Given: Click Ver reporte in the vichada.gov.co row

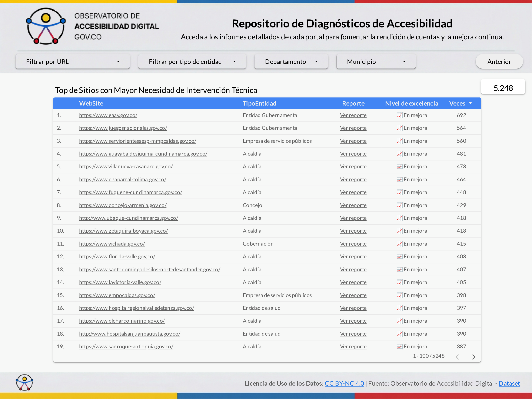Looking at the screenshot, I should tap(353, 244).
